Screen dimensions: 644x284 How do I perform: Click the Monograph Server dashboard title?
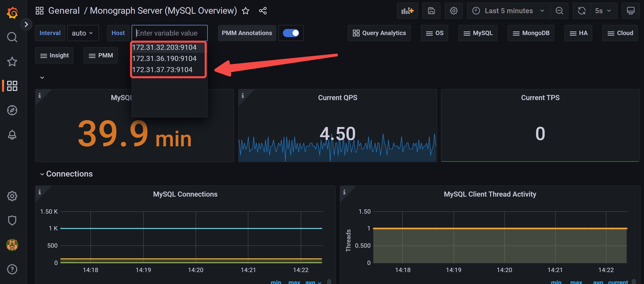point(163,11)
